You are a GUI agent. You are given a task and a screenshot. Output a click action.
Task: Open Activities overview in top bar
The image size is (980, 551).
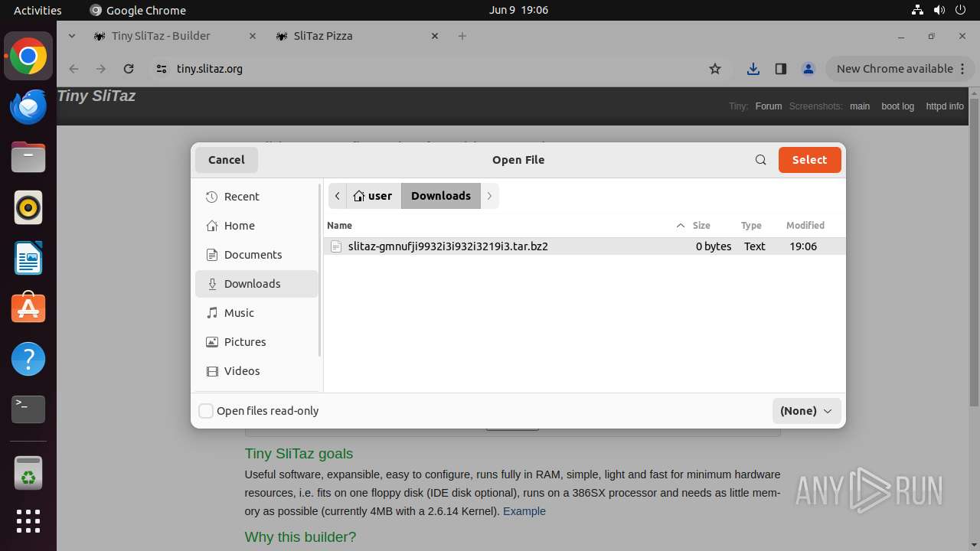38,10
